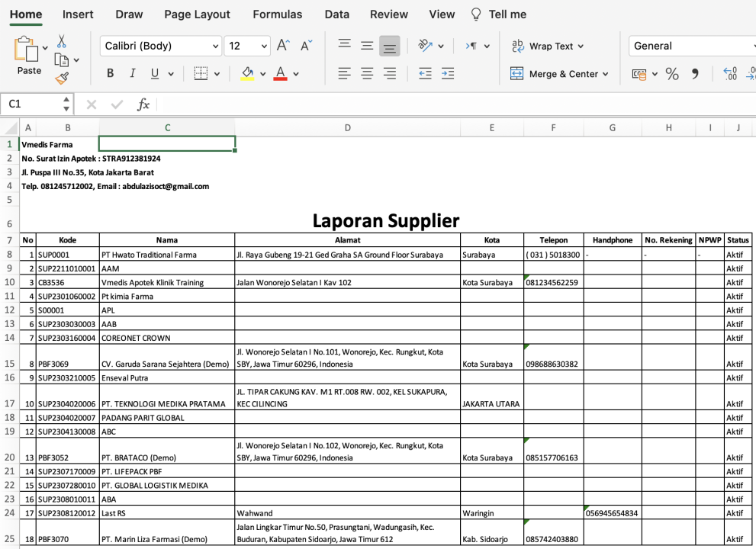
Task: Apply Percent Style to the cell
Action: [672, 74]
